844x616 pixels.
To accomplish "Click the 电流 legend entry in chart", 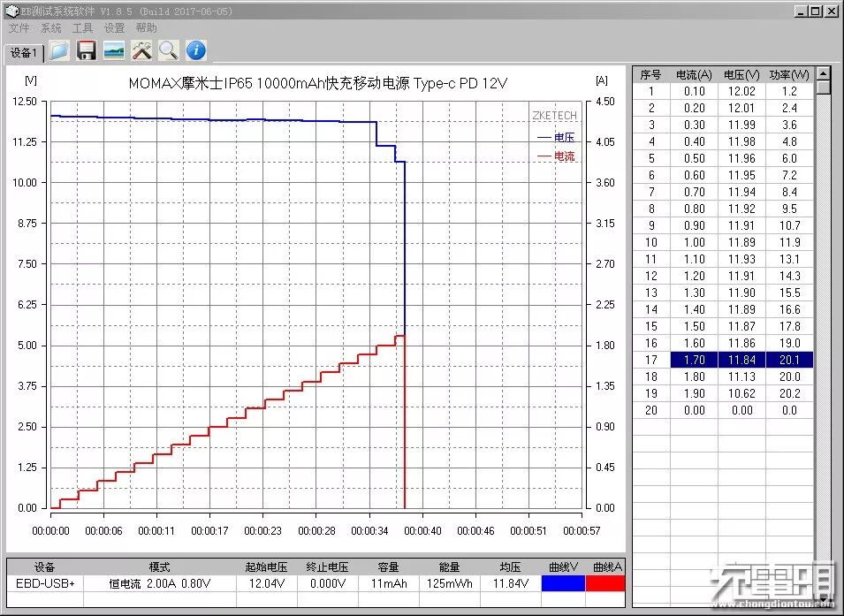I will [556, 156].
